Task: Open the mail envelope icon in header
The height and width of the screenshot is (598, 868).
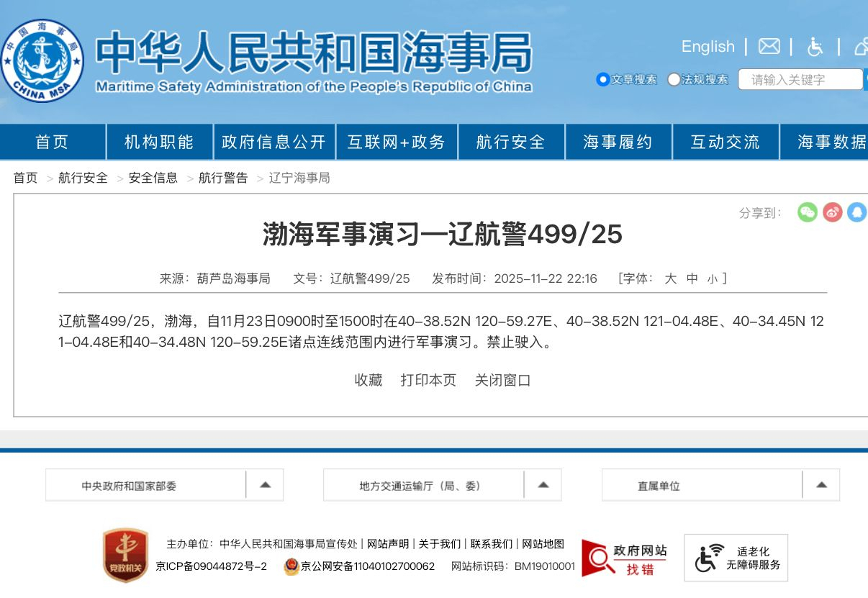Action: [x=769, y=47]
